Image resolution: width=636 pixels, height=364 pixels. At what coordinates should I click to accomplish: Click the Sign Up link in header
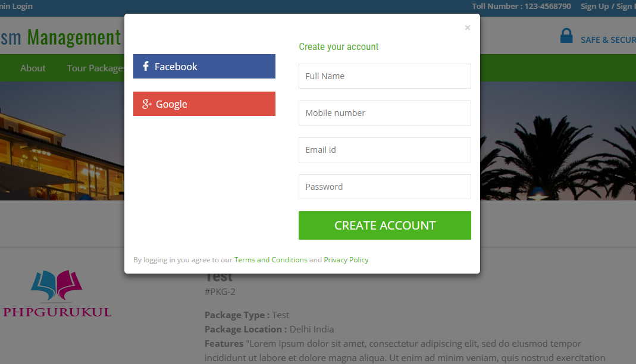tap(594, 7)
